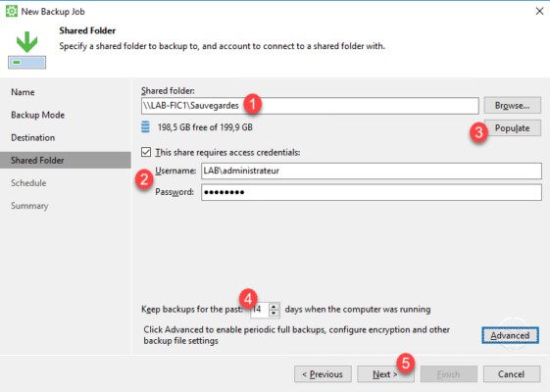
Task: Click the 'Click Advanced to enable periodic full backups' hint
Action: pyautogui.click(x=296, y=335)
